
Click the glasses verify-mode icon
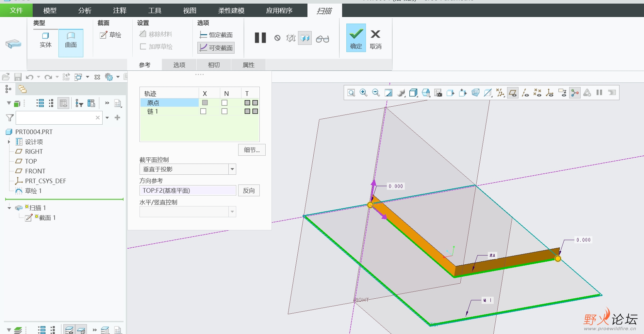[x=322, y=39]
